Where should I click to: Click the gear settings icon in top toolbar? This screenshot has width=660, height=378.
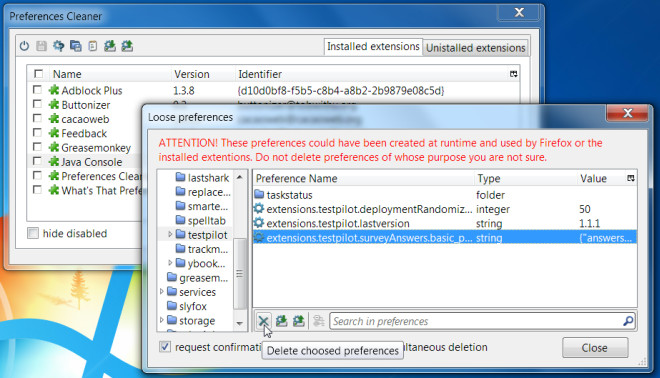59,46
